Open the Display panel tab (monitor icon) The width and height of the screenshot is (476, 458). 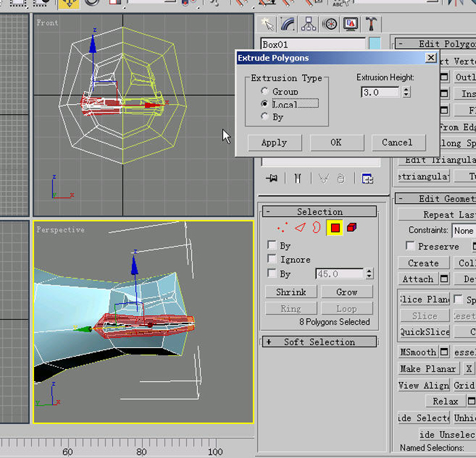[x=351, y=24]
